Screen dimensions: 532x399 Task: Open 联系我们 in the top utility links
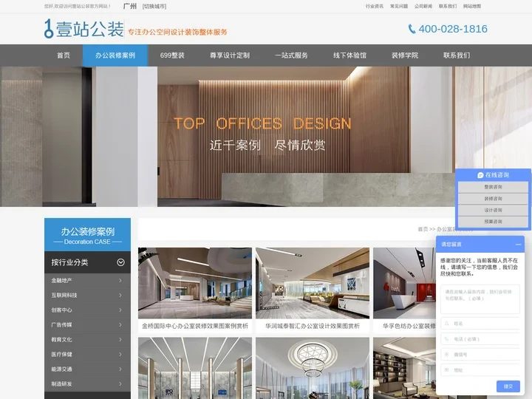point(448,6)
